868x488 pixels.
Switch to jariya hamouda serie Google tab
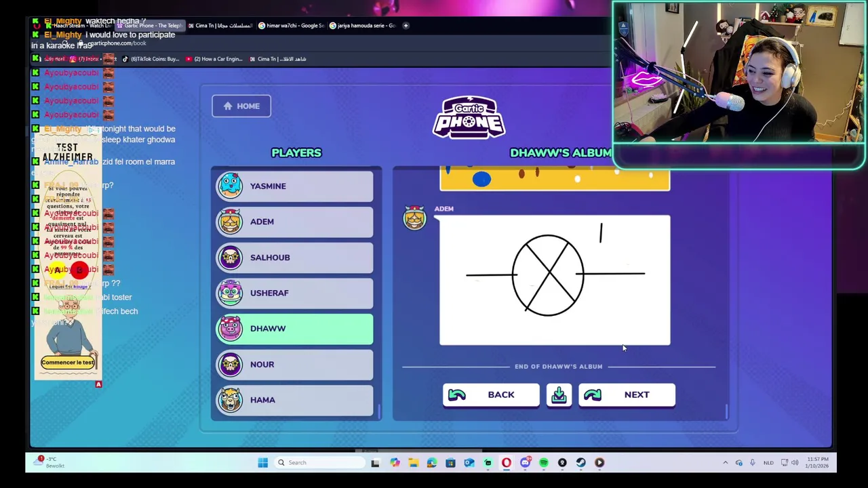pyautogui.click(x=362, y=26)
